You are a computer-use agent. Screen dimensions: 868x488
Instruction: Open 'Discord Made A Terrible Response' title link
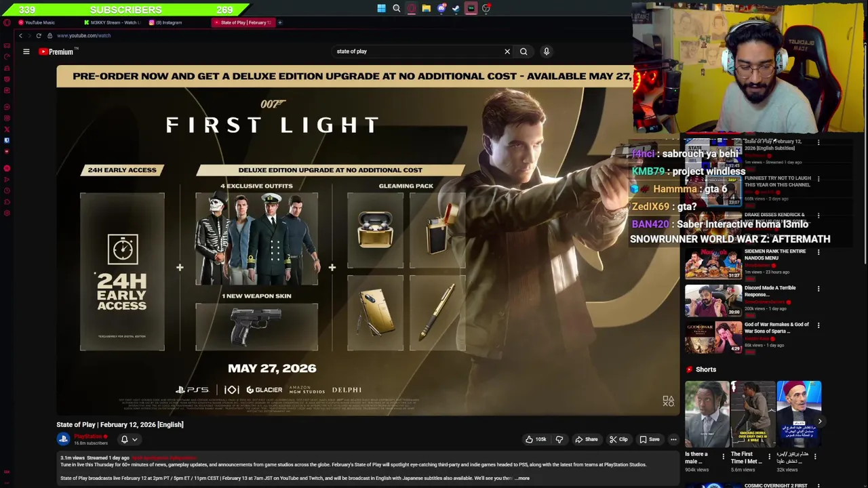(x=770, y=291)
